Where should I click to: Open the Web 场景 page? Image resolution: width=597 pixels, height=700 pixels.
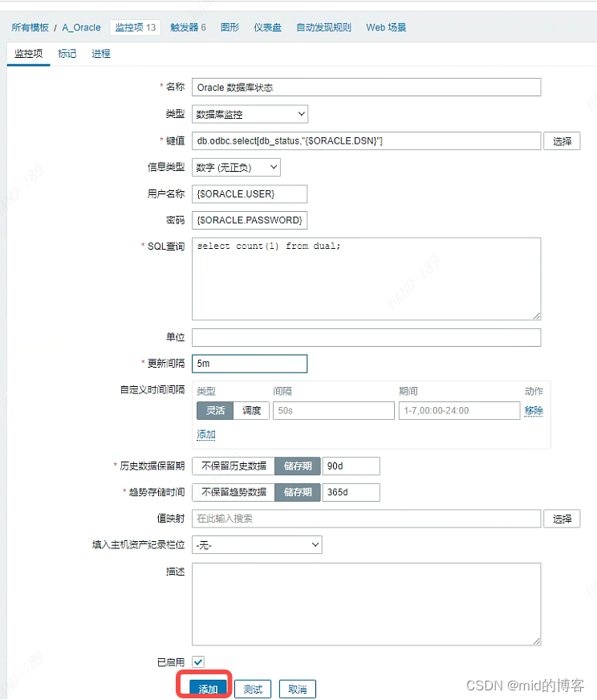pos(386,27)
